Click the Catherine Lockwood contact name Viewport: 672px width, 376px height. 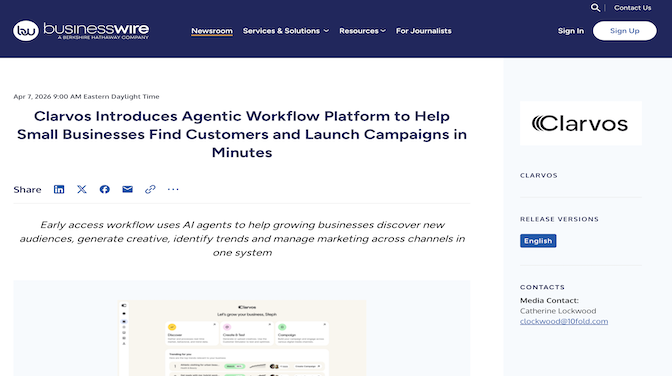click(x=558, y=311)
